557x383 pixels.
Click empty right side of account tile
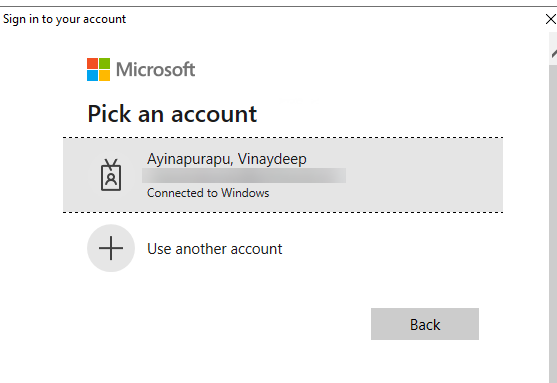pyautogui.click(x=423, y=175)
